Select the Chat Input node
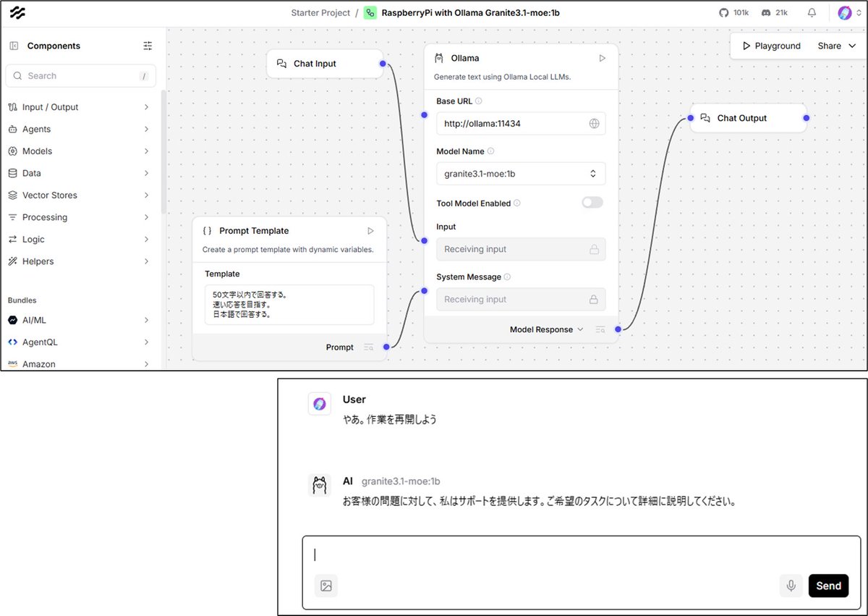 [324, 64]
